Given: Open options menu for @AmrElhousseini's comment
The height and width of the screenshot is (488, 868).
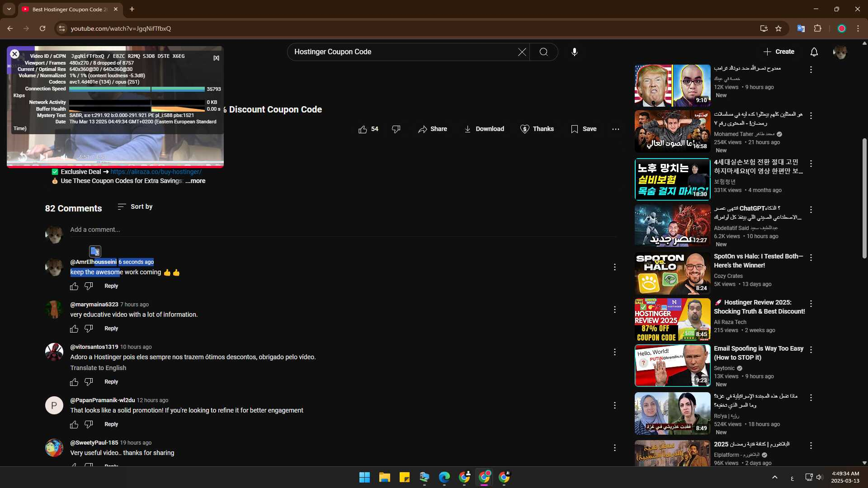Looking at the screenshot, I should [614, 267].
